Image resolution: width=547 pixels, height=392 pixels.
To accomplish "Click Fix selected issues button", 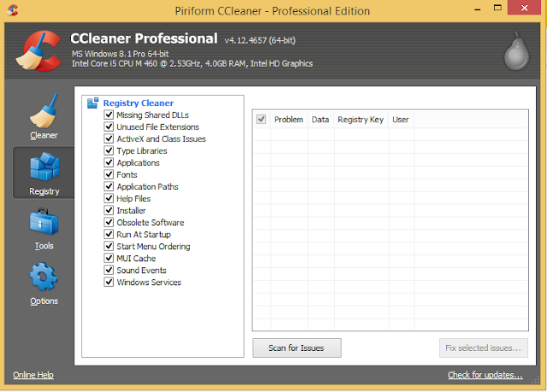I will click(x=484, y=348).
